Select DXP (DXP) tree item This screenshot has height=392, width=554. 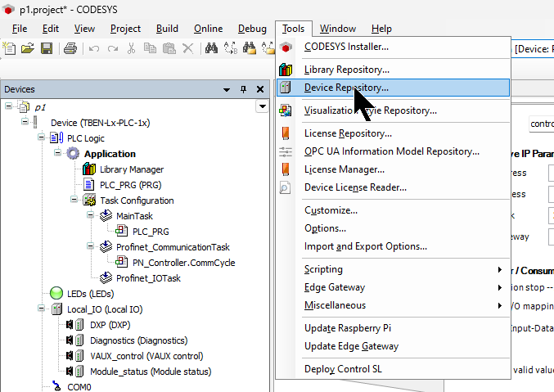pos(110,325)
